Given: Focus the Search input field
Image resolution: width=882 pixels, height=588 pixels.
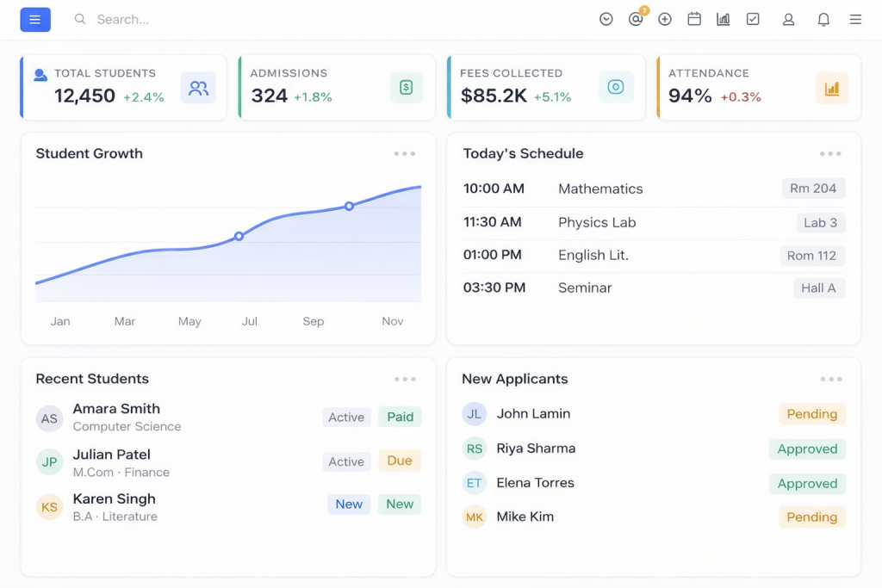Looking at the screenshot, I should pos(122,20).
